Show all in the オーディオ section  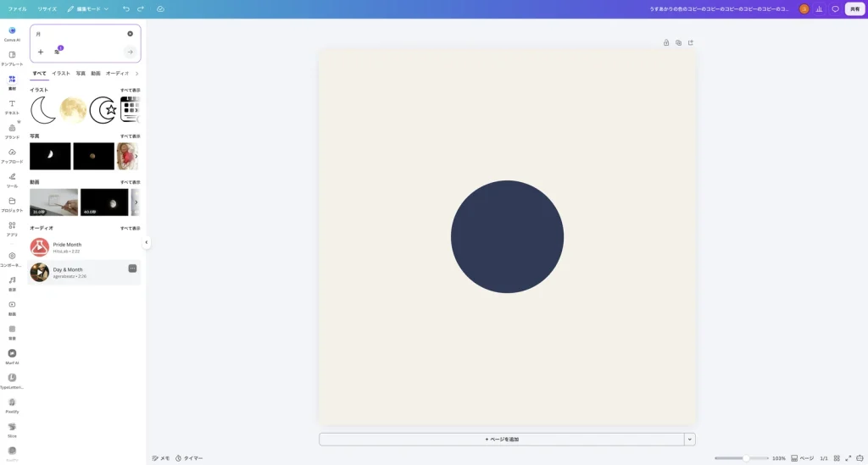pos(130,229)
